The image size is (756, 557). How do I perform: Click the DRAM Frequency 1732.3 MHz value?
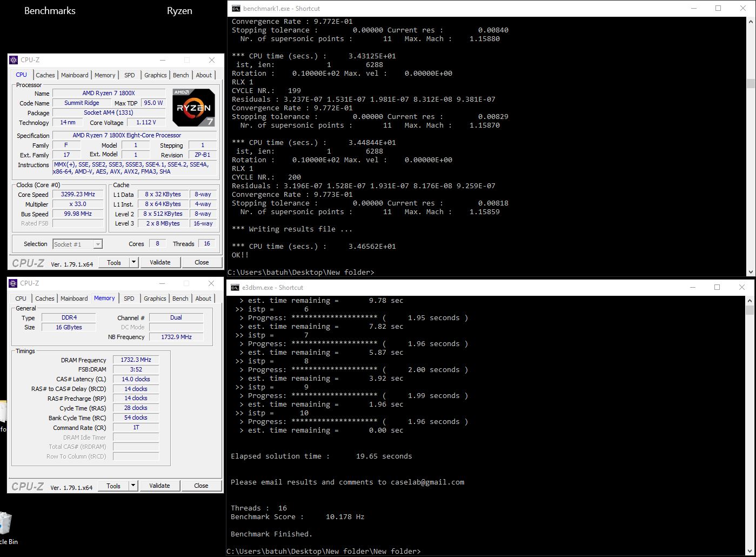[136, 360]
